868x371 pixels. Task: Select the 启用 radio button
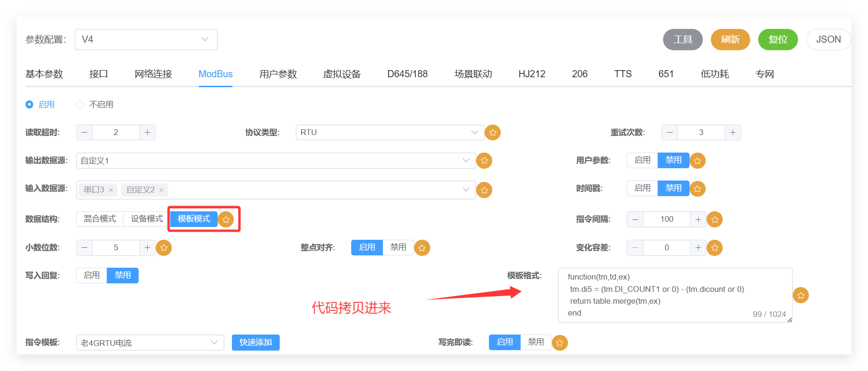tap(29, 104)
